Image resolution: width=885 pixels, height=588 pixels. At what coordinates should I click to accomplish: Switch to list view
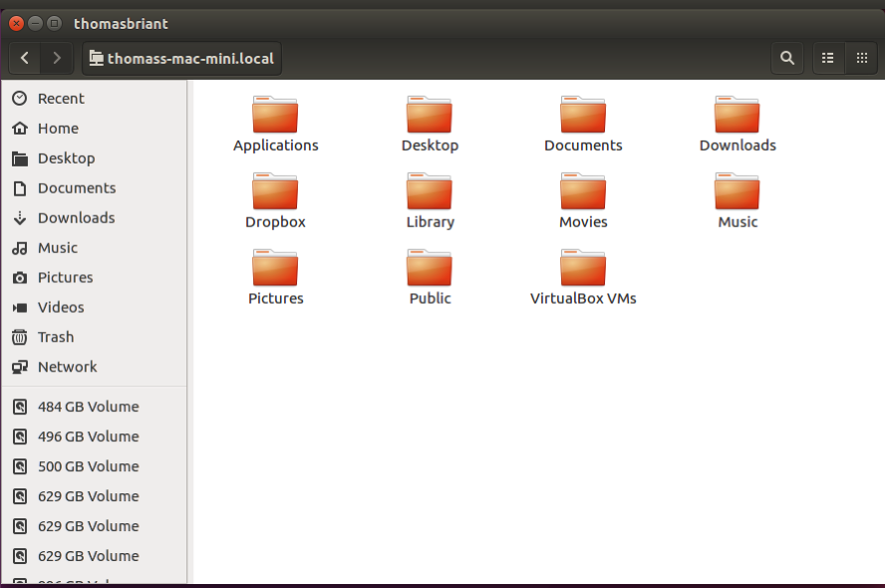pos(828,58)
